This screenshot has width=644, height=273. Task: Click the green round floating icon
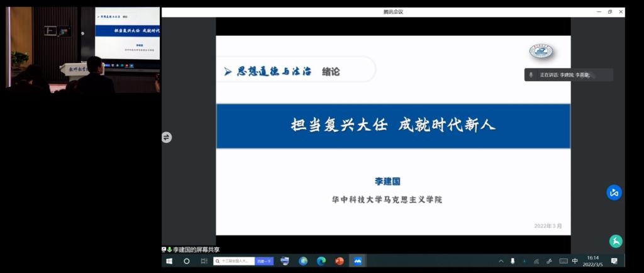point(616,241)
